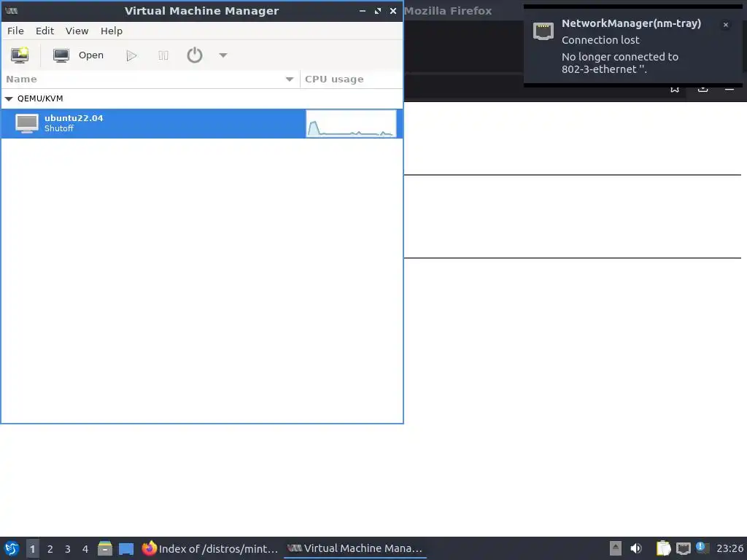Click the ubuntu22.04 monitor icon
This screenshot has height=560, width=747.
coord(27,123)
